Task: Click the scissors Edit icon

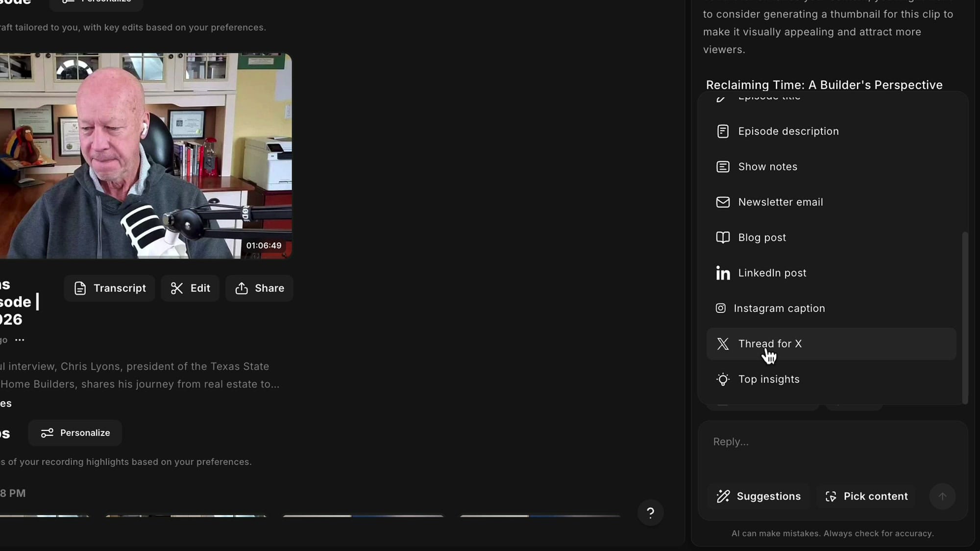Action: coord(177,288)
